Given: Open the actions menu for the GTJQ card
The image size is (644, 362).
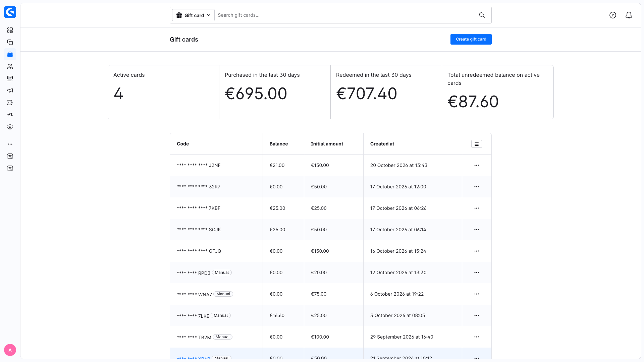Looking at the screenshot, I should click(477, 251).
